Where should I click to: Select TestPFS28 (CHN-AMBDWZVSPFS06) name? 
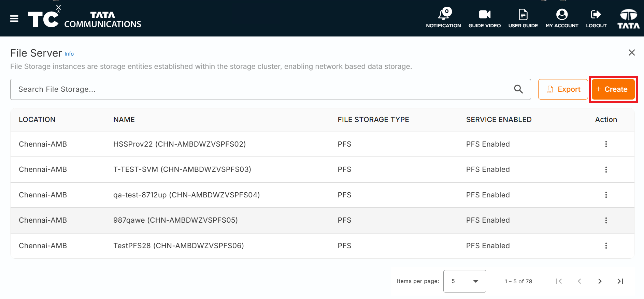click(x=178, y=246)
